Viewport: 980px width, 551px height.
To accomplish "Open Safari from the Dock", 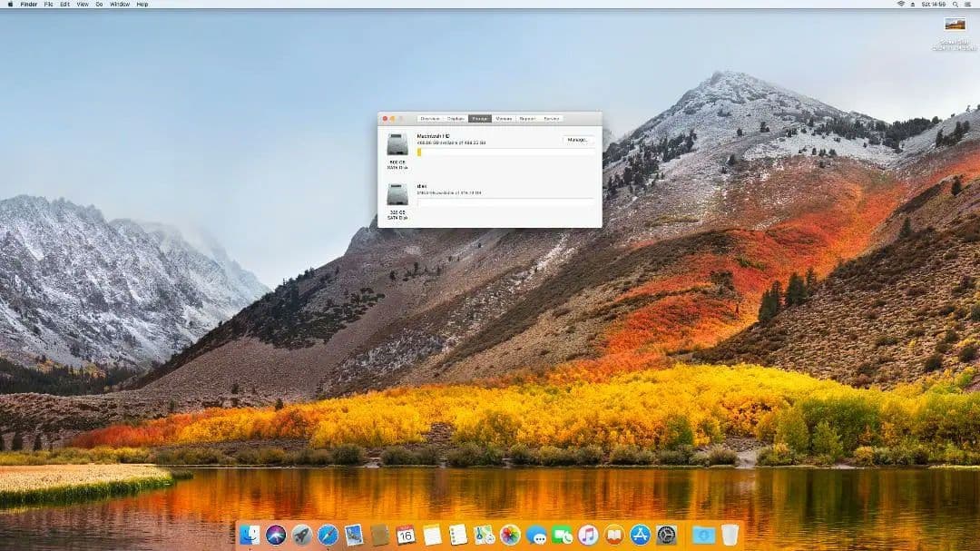I will coord(328,536).
